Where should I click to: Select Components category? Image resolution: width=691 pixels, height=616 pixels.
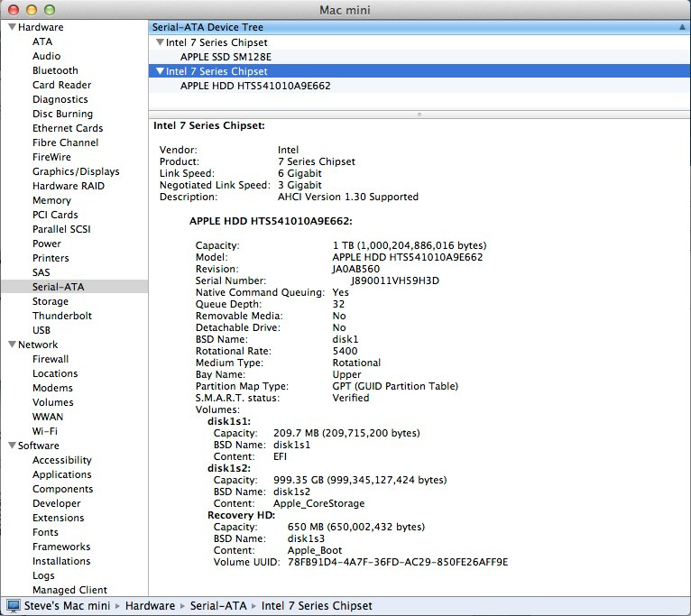[x=62, y=489]
